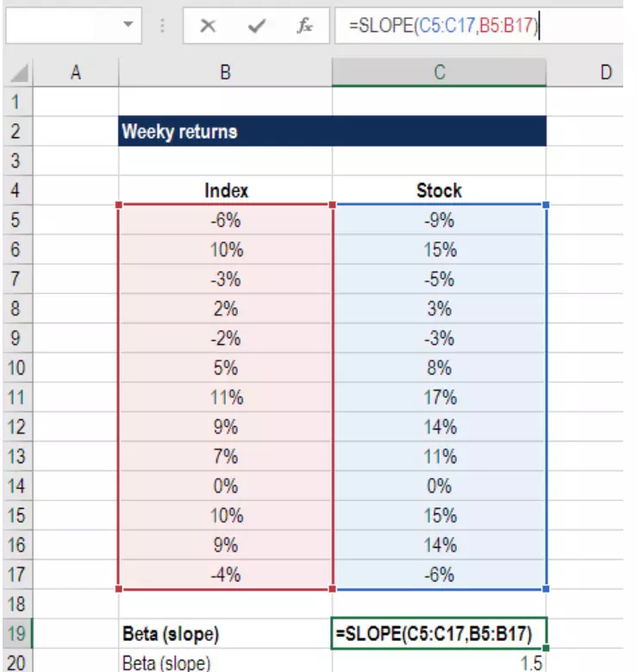Click the formula bar with SLOPE formula
Image resolution: width=637 pixels, height=672 pixels.
tap(478, 25)
